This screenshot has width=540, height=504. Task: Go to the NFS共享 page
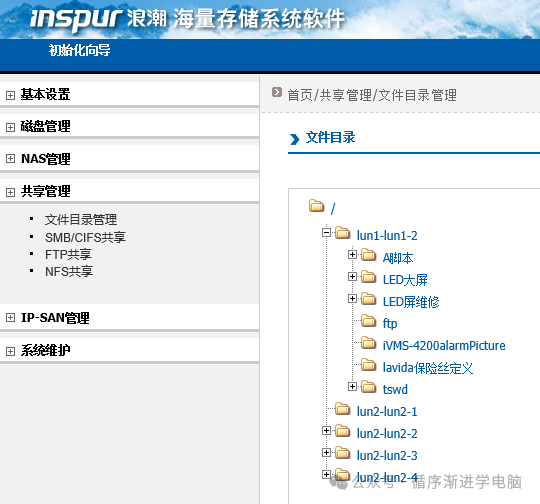[69, 271]
